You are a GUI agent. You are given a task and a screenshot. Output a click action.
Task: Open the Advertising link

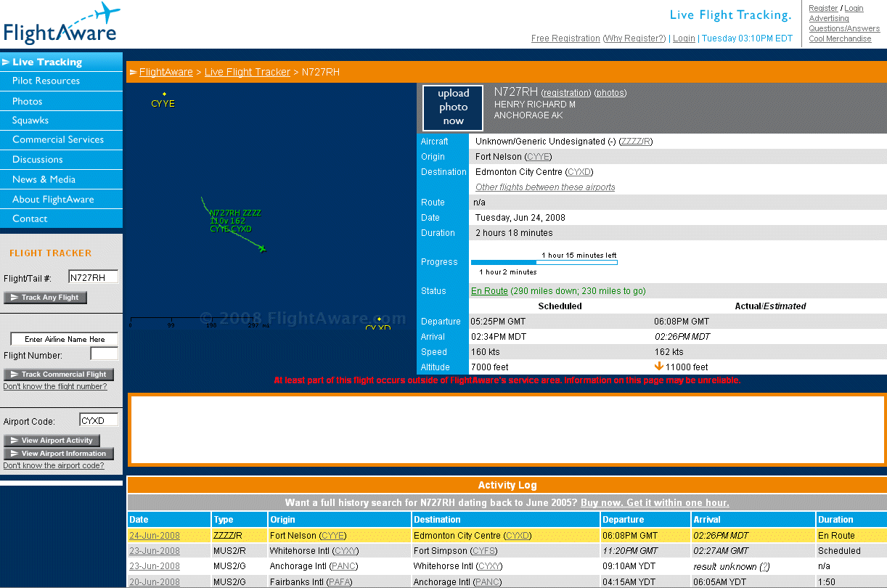829,19
